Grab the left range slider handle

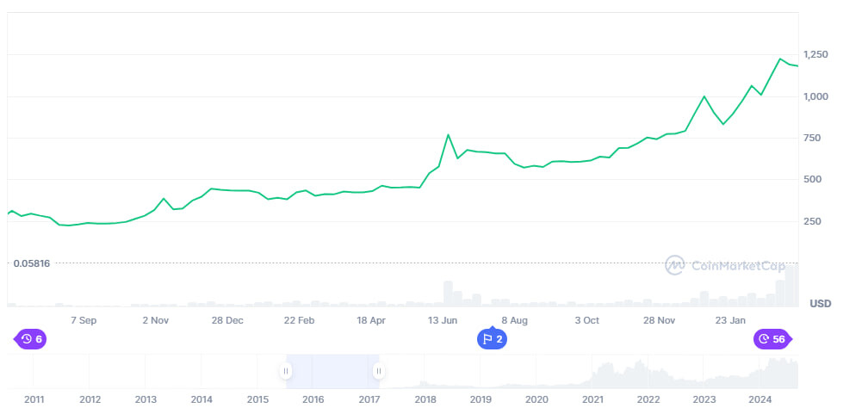[286, 371]
